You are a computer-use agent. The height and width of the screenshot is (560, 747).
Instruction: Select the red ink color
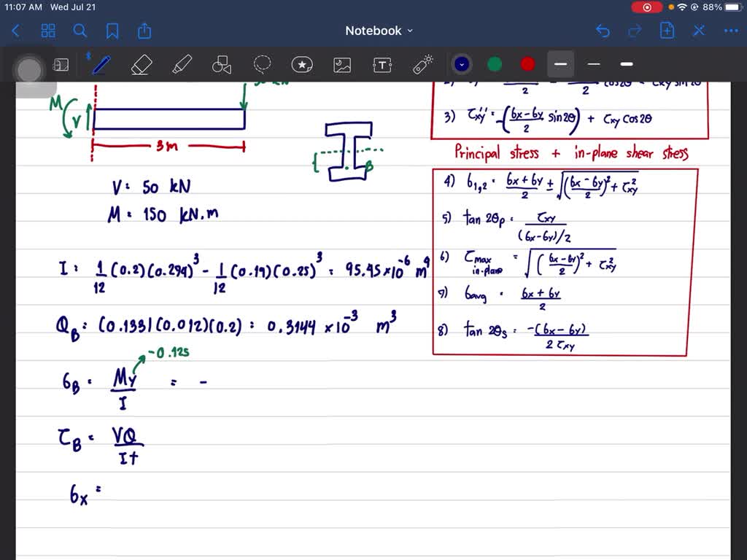click(527, 64)
